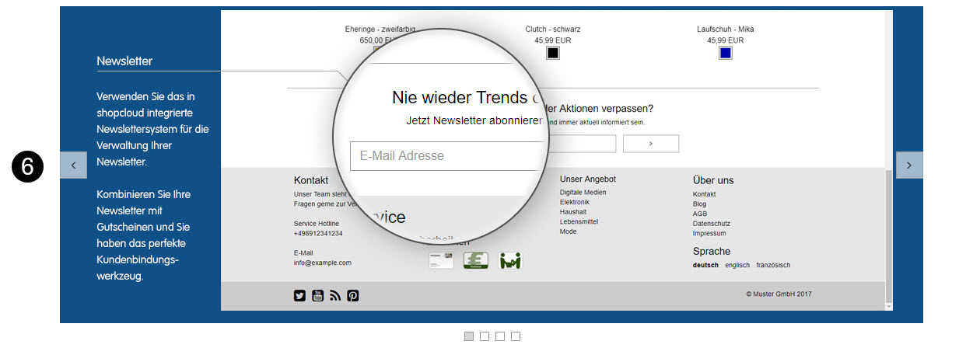Click the RSS feed icon
The height and width of the screenshot is (348, 980).
click(335, 295)
